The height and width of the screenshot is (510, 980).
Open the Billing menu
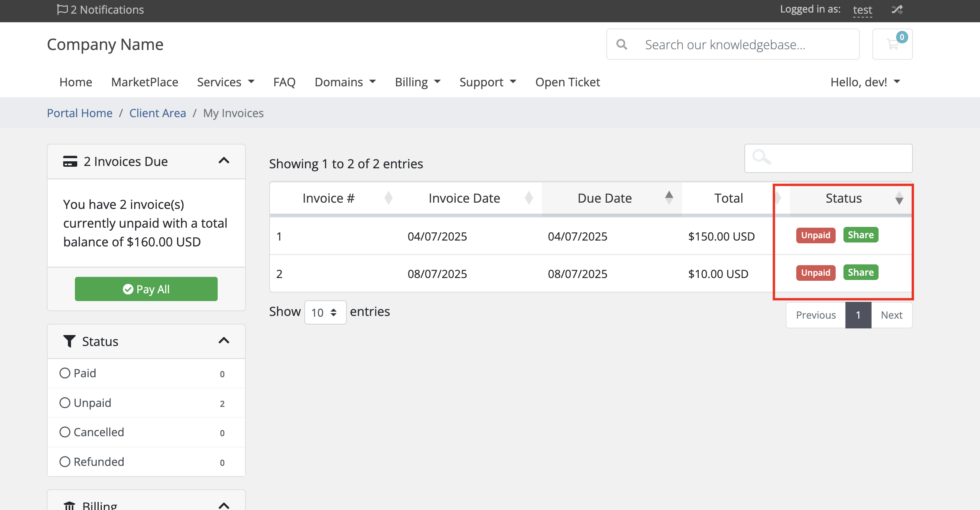[417, 82]
